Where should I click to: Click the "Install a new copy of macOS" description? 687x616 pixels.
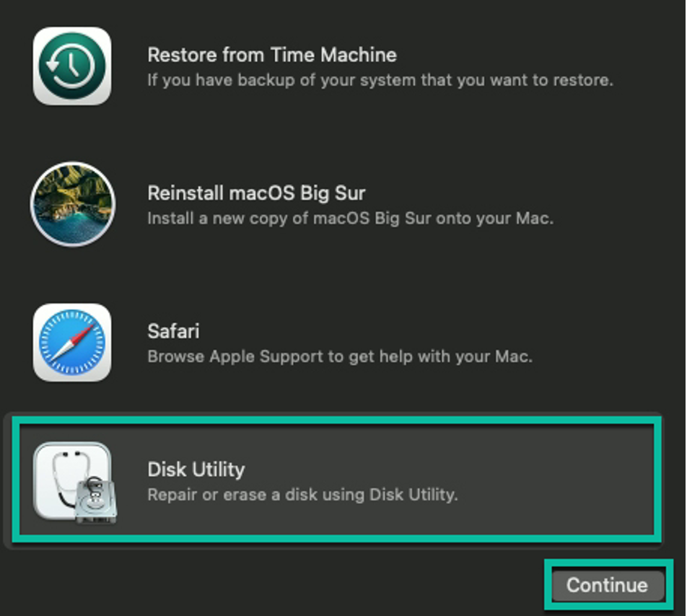click(x=351, y=218)
